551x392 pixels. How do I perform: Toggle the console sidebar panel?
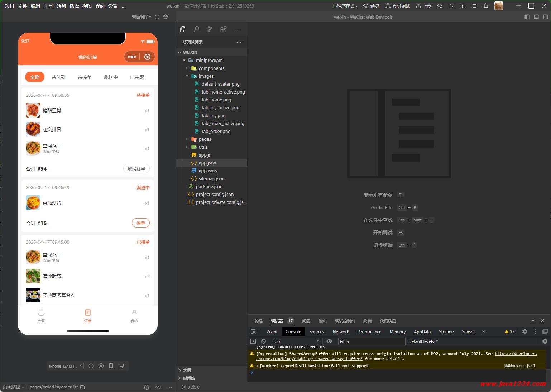point(253,341)
